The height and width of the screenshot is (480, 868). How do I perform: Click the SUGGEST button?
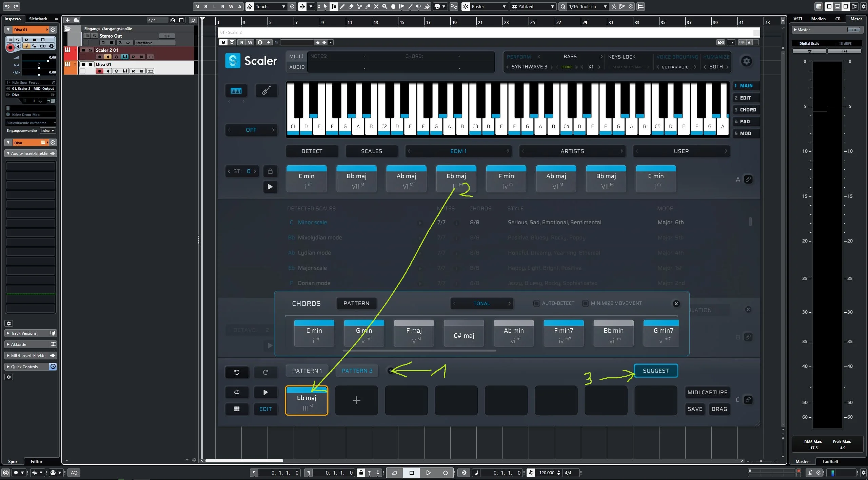click(656, 371)
